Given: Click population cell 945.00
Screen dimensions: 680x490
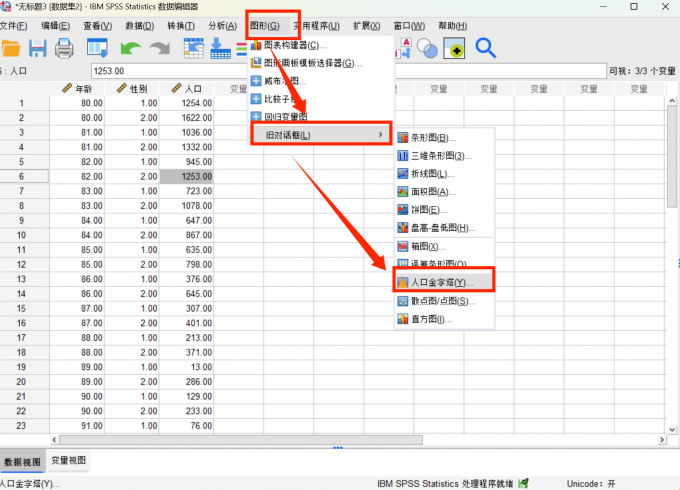Looking at the screenshot, I should click(186, 162).
